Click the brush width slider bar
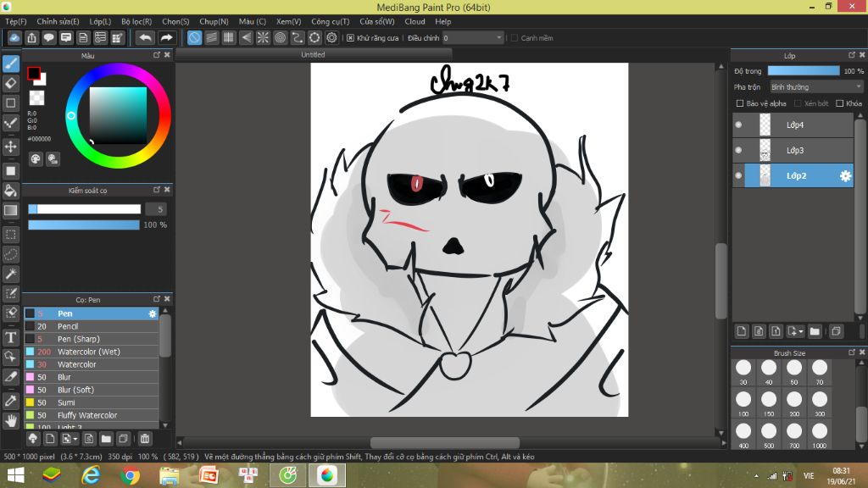 pos(85,209)
